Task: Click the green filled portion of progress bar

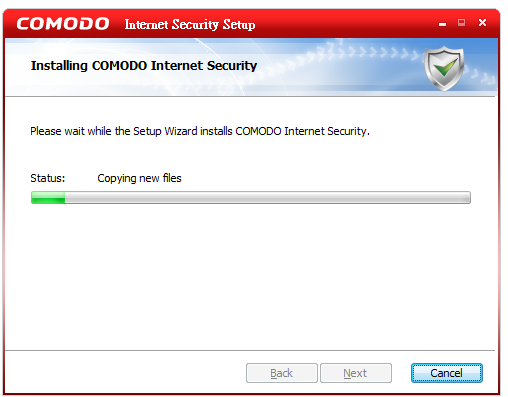Action: pos(48,197)
